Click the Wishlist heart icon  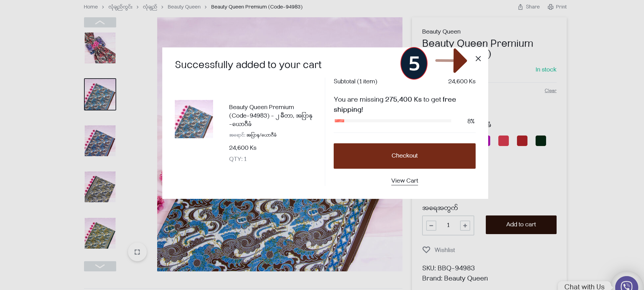[426, 250]
